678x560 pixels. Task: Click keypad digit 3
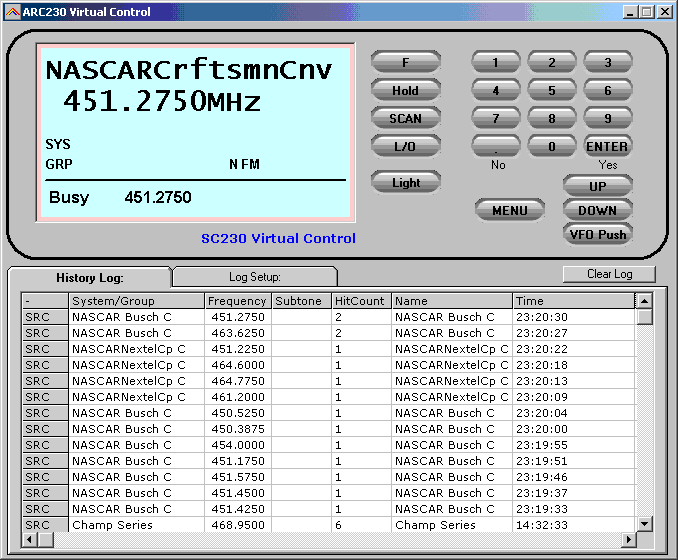pyautogui.click(x=608, y=63)
